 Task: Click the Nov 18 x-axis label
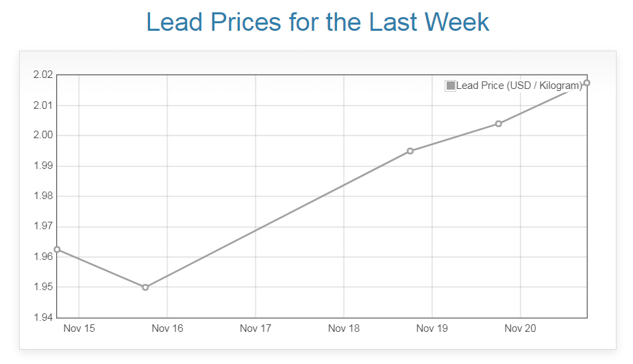pos(344,328)
